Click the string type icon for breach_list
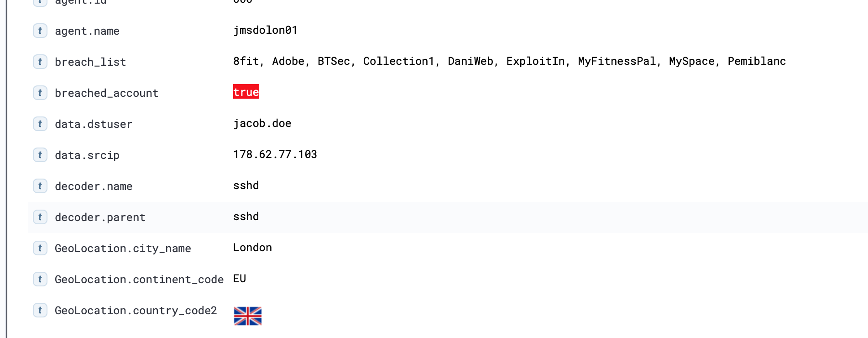Screen dimensions: 868x338 click(40, 62)
